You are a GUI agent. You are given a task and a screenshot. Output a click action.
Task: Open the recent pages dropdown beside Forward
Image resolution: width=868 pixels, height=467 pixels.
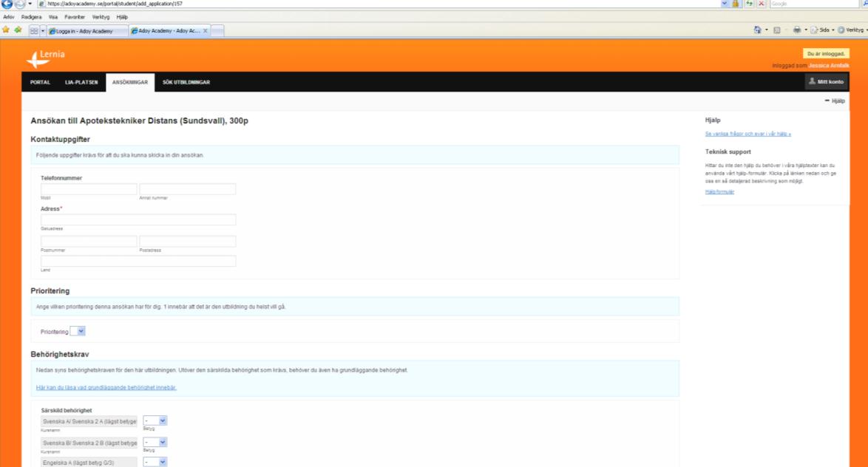[x=30, y=4]
